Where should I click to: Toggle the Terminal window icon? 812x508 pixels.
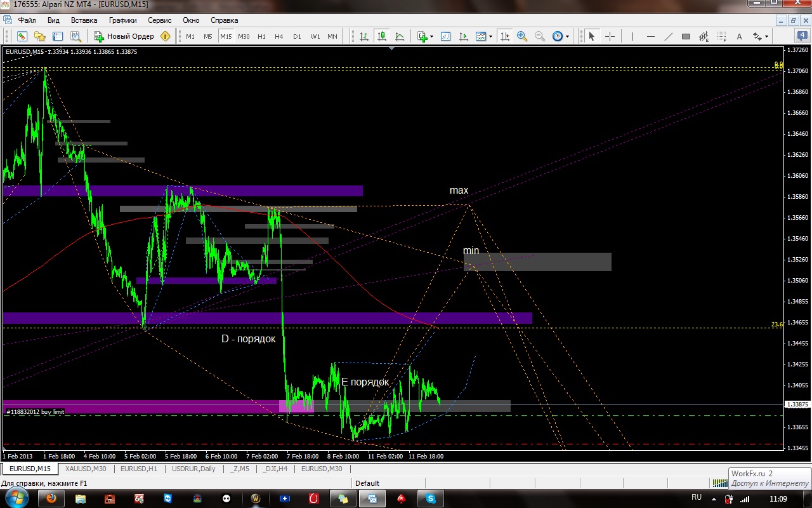(58, 36)
